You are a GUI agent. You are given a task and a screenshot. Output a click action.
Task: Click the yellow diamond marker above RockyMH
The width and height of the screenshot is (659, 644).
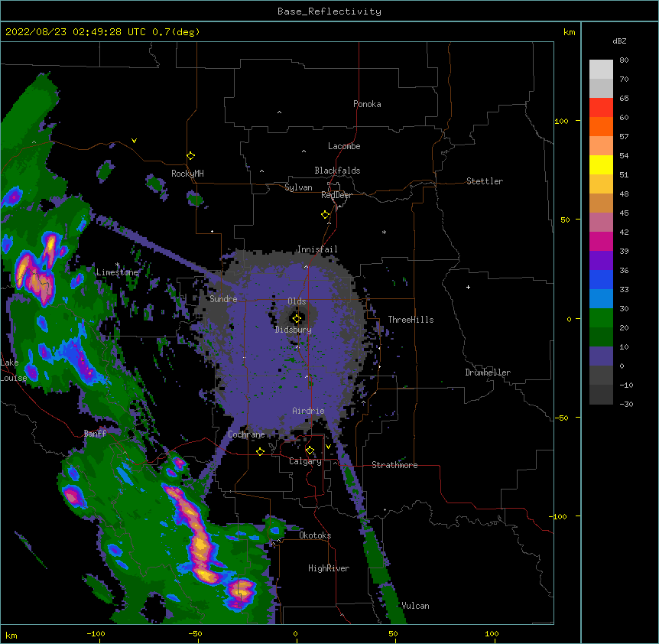coord(190,156)
